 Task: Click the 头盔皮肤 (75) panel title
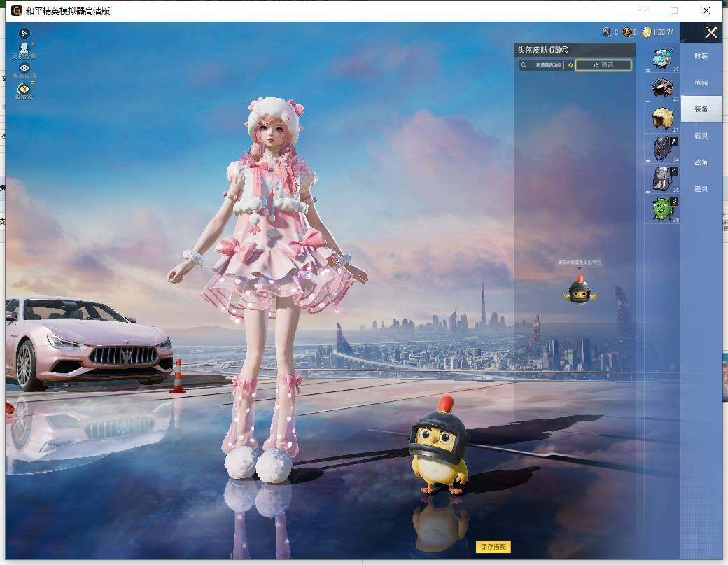[539, 50]
